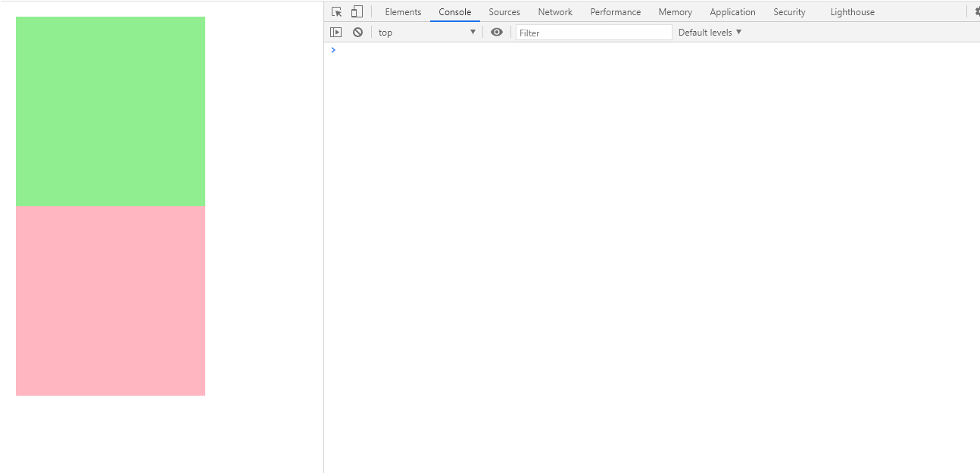Open the Lighthouse tab

pos(853,12)
